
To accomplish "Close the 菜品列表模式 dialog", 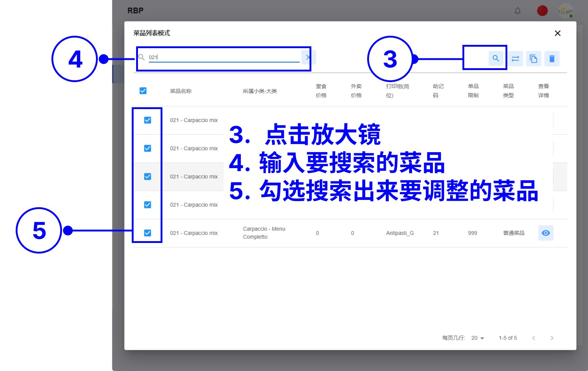I will click(x=558, y=33).
